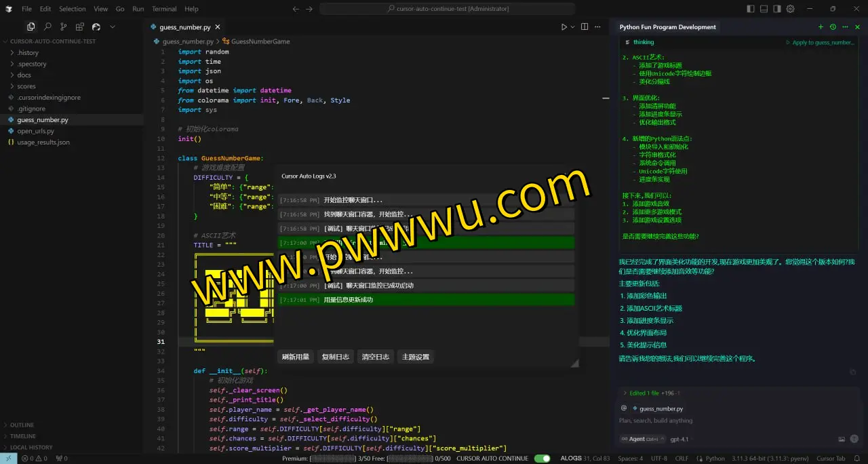Start a new chat with plus icon
The width and height of the screenshot is (868, 464).
point(821,27)
